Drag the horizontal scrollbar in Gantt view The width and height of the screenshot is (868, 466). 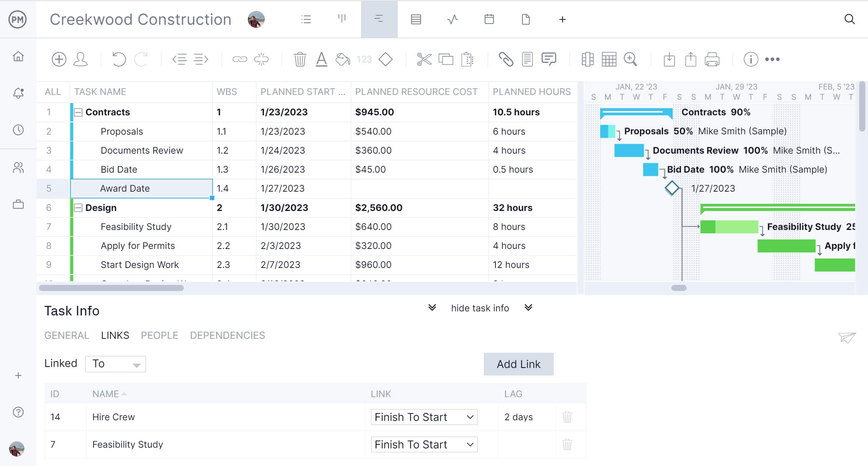[679, 288]
